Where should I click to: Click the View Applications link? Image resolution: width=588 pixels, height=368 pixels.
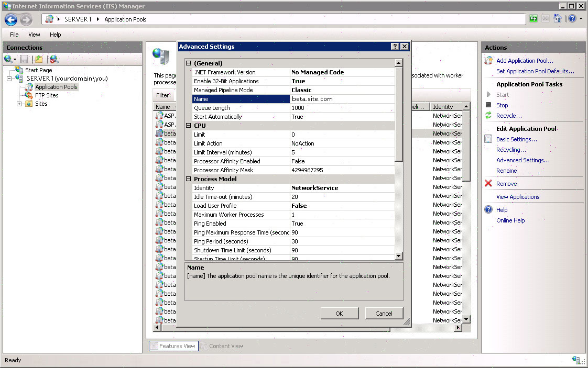click(x=517, y=197)
